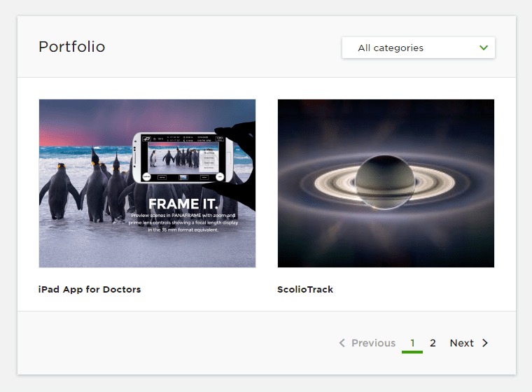Click the Next pagination link
The height and width of the screenshot is (392, 532).
pos(461,343)
